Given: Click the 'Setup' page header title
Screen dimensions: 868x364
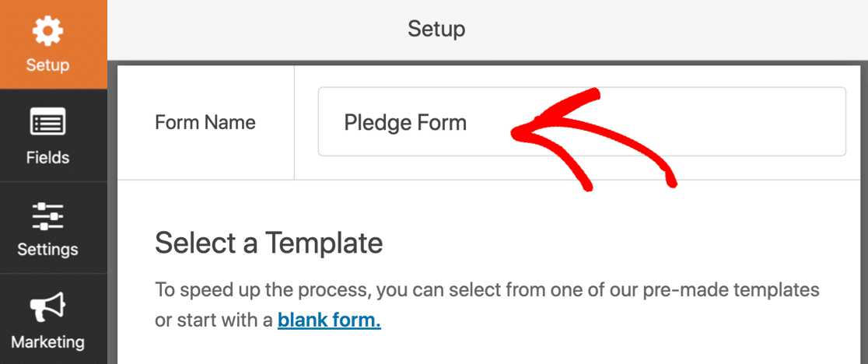Looking at the screenshot, I should (436, 29).
